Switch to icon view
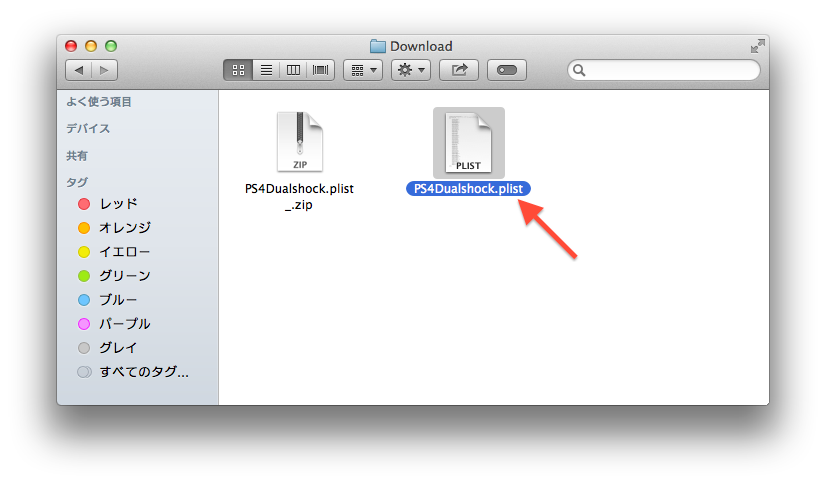Image resolution: width=826 pixels, height=484 pixels. tap(238, 70)
